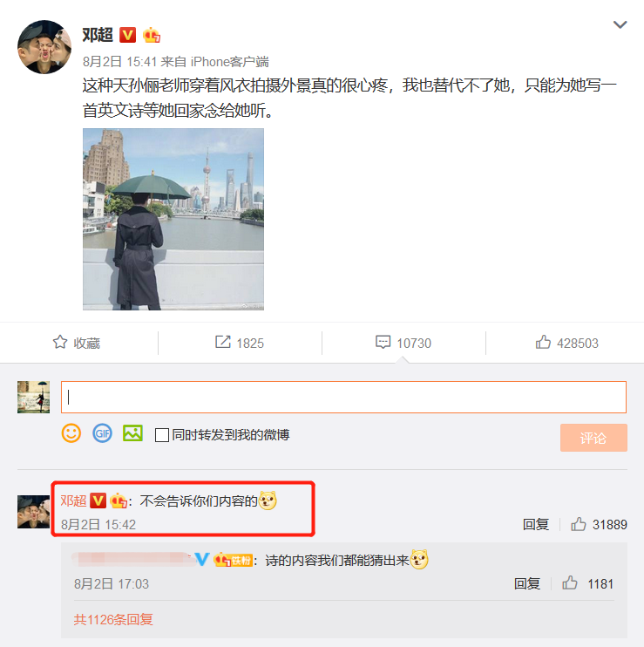Click the star icon to favorite the post
Screen dimensions: 644x647
60,342
